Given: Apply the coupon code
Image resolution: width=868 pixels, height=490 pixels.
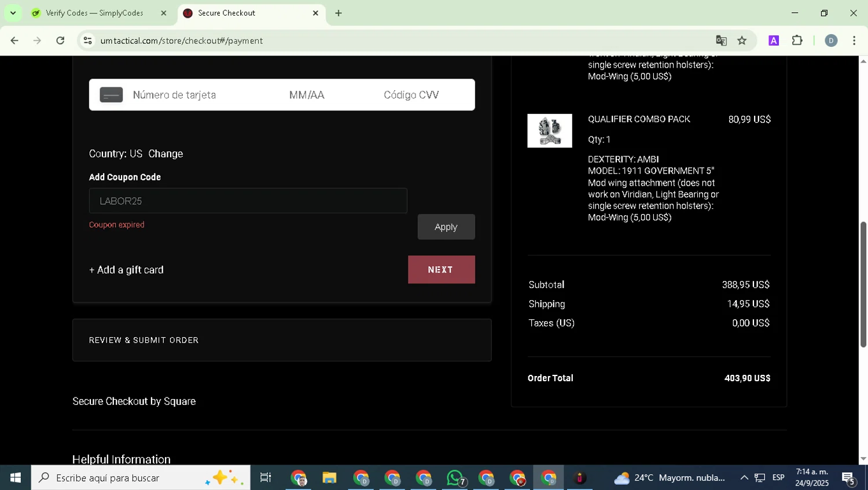Looking at the screenshot, I should [446, 227].
